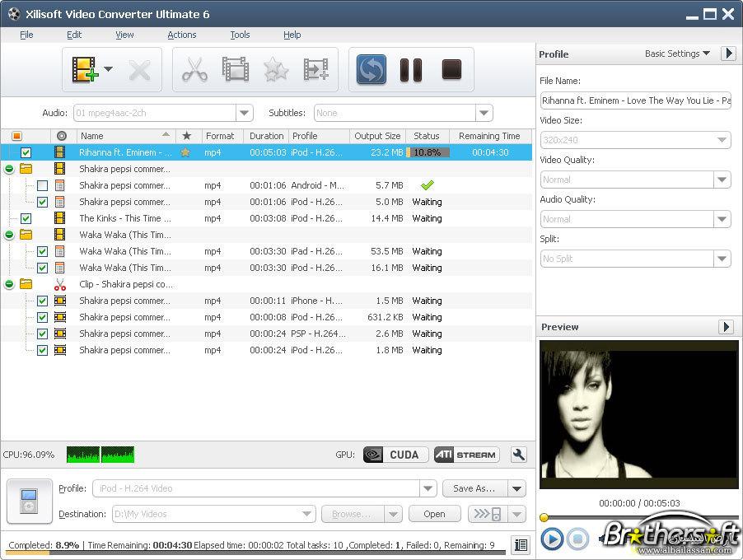Image resolution: width=743 pixels, height=560 pixels.
Task: Click the blue Convert button
Action: tap(371, 70)
